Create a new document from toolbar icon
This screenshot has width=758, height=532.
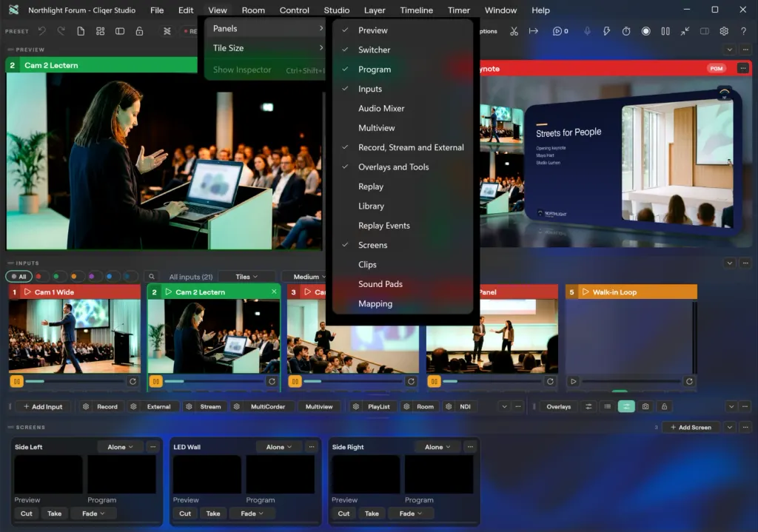click(x=81, y=31)
